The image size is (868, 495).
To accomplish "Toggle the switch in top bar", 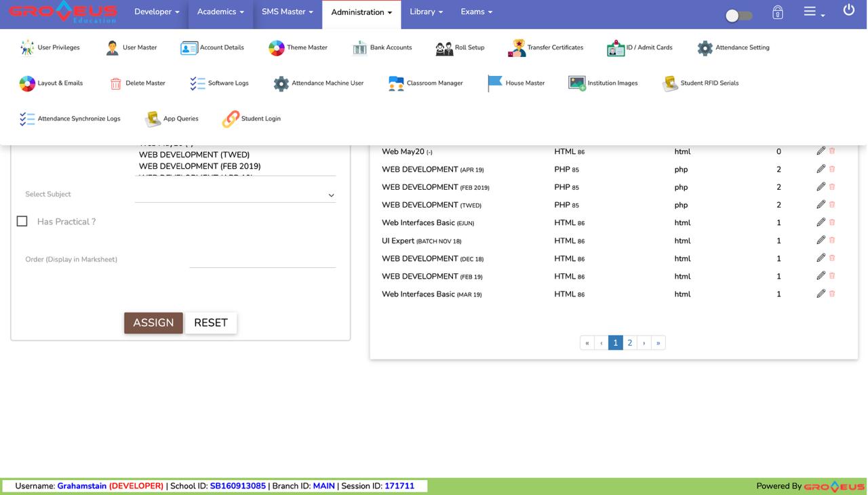I will pos(738,15).
